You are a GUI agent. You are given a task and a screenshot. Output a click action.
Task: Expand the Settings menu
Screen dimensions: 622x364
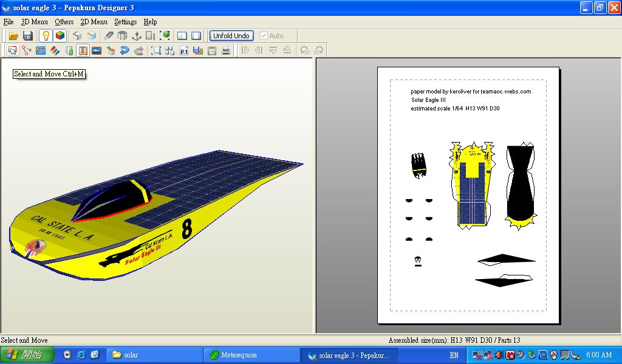click(x=125, y=22)
